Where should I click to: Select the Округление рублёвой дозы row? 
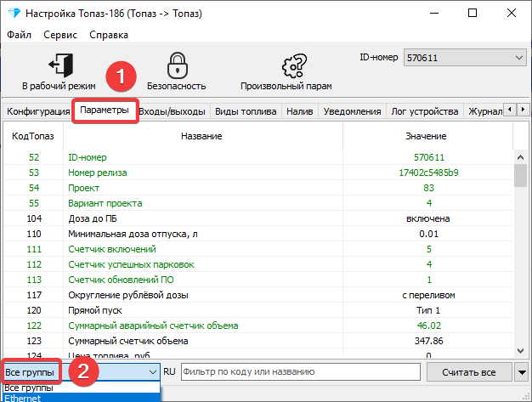[x=258, y=295]
